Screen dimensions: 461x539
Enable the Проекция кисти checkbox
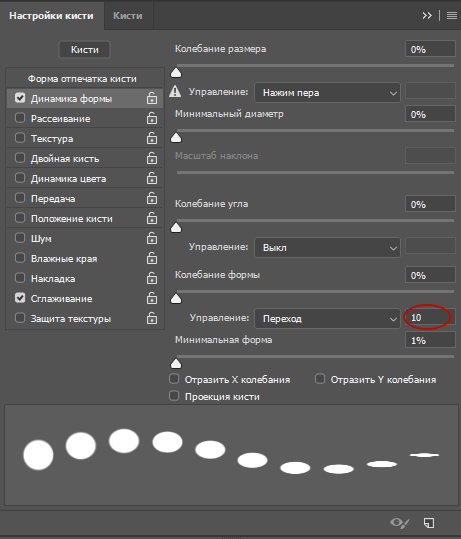[x=174, y=396]
